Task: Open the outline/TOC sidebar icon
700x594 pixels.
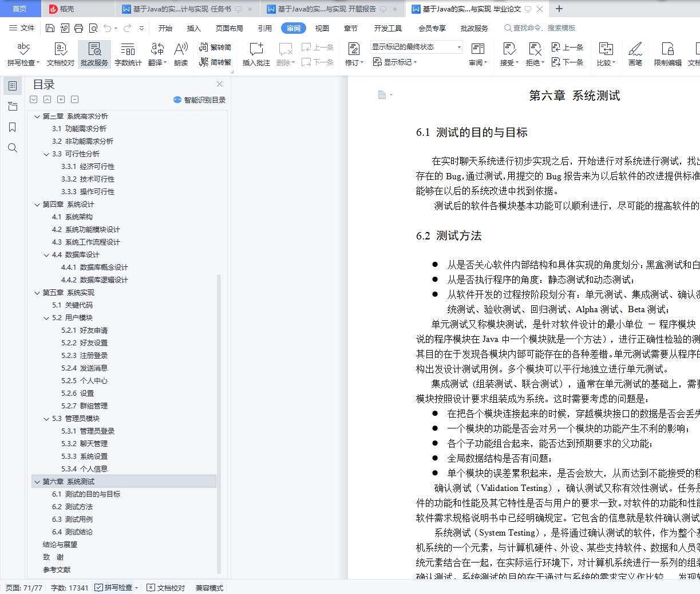Action: pyautogui.click(x=13, y=86)
